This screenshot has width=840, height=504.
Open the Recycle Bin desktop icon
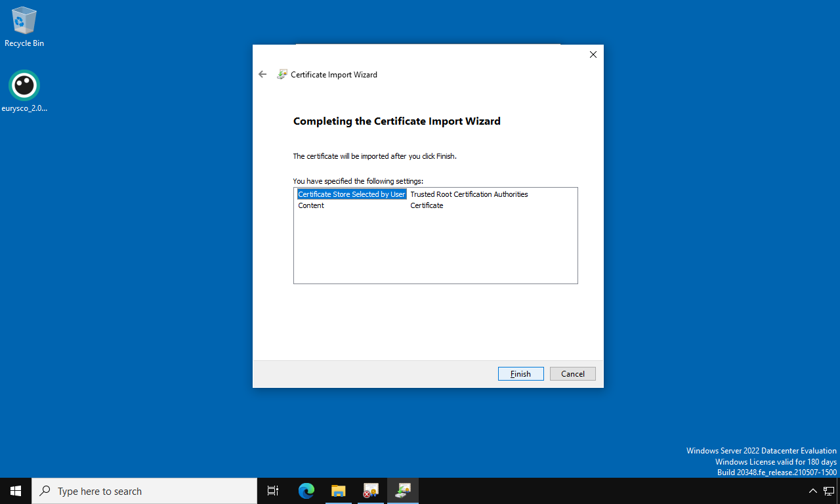[x=24, y=21]
